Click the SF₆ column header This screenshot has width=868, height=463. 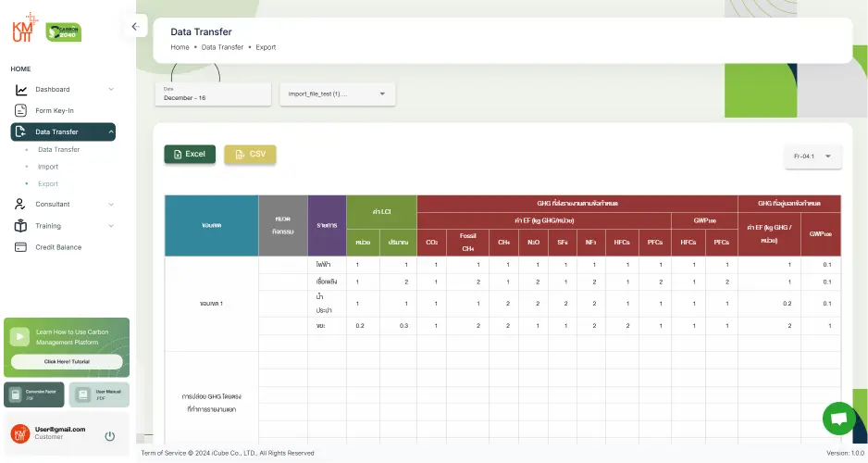563,243
